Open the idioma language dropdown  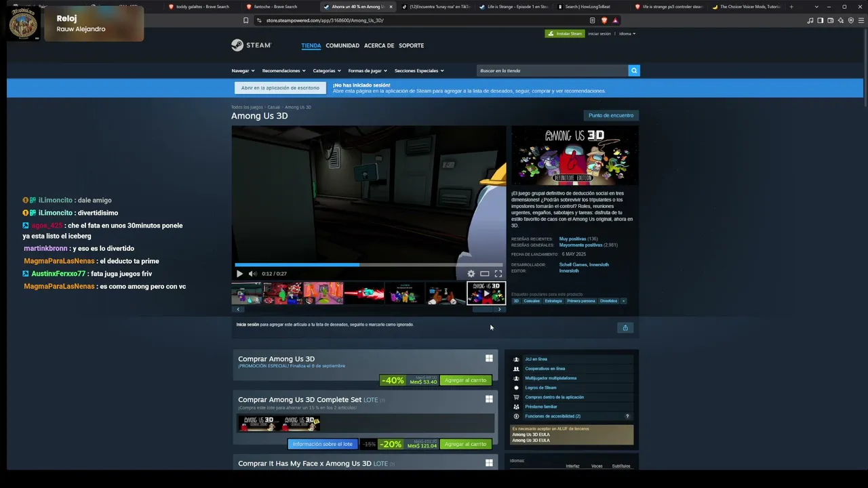pyautogui.click(x=627, y=33)
